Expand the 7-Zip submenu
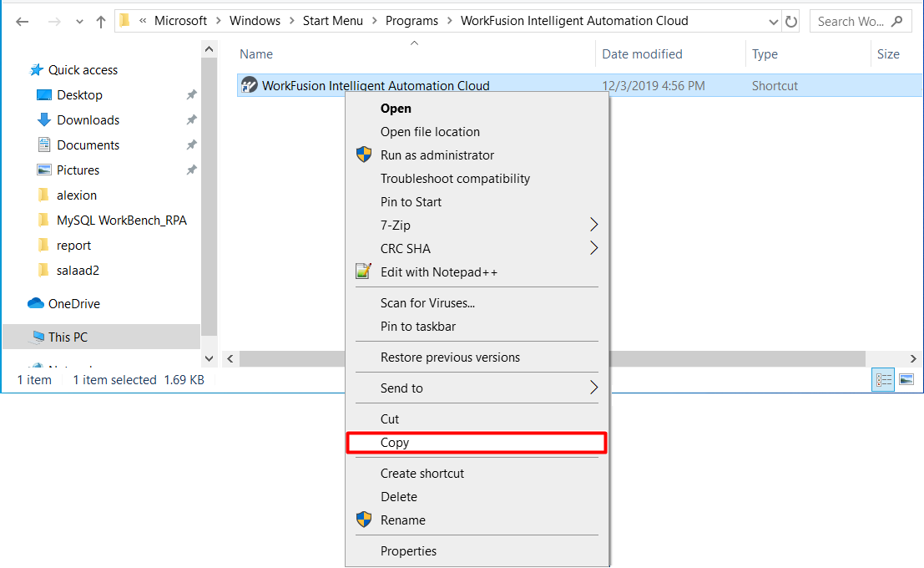Screen dimensions: 924x568 [477, 226]
